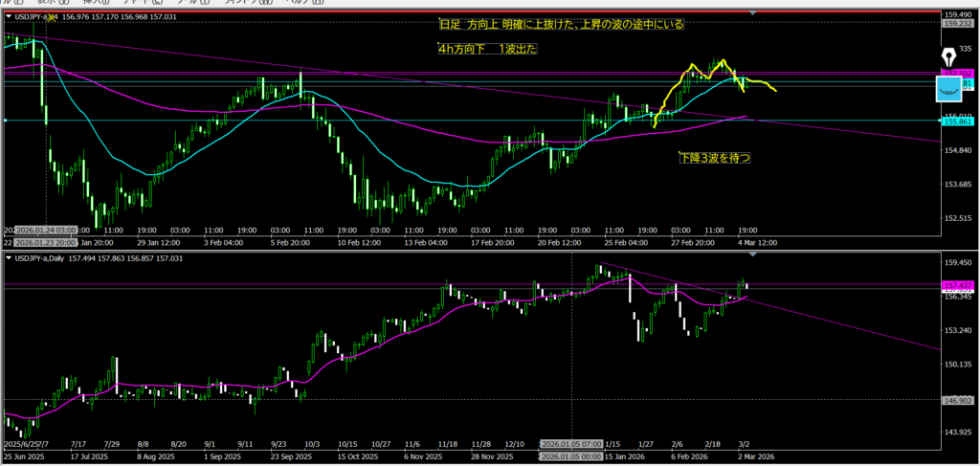980x466 pixels.
Task: Expand the USDJPY-a Daily chart title triangle
Action: pos(10,258)
